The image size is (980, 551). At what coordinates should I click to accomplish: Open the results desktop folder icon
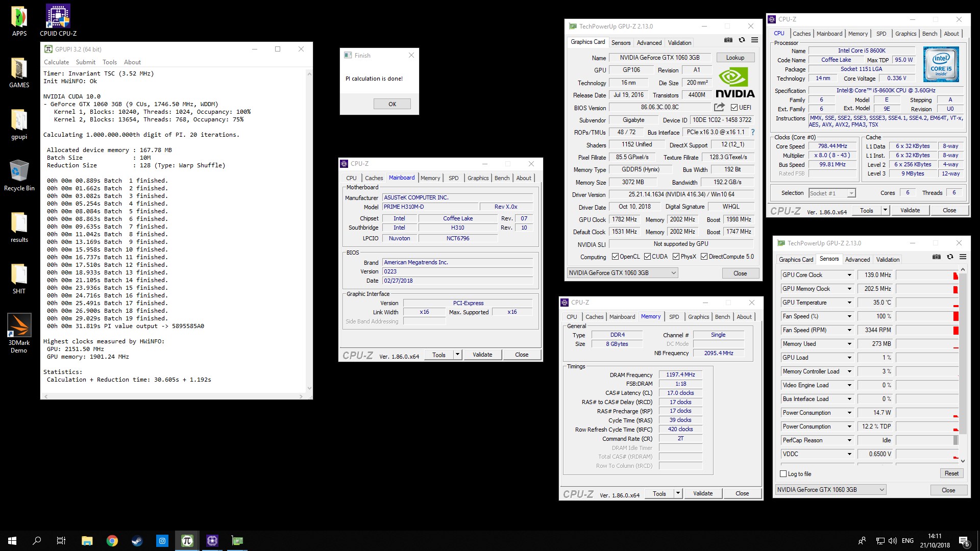click(19, 227)
